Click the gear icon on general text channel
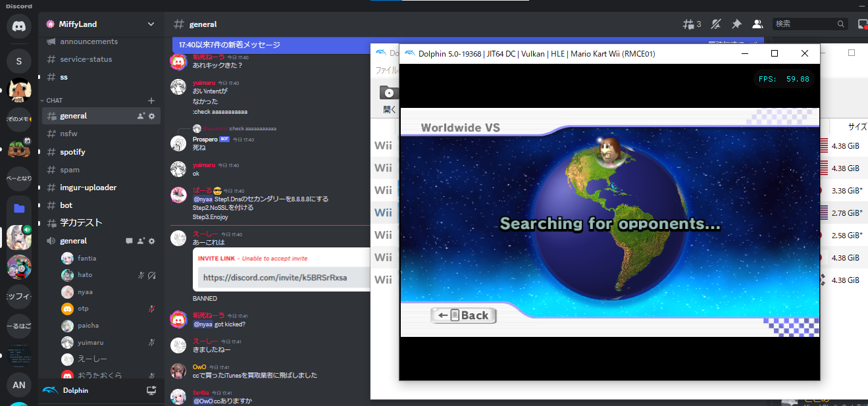The height and width of the screenshot is (406, 868). 152,116
